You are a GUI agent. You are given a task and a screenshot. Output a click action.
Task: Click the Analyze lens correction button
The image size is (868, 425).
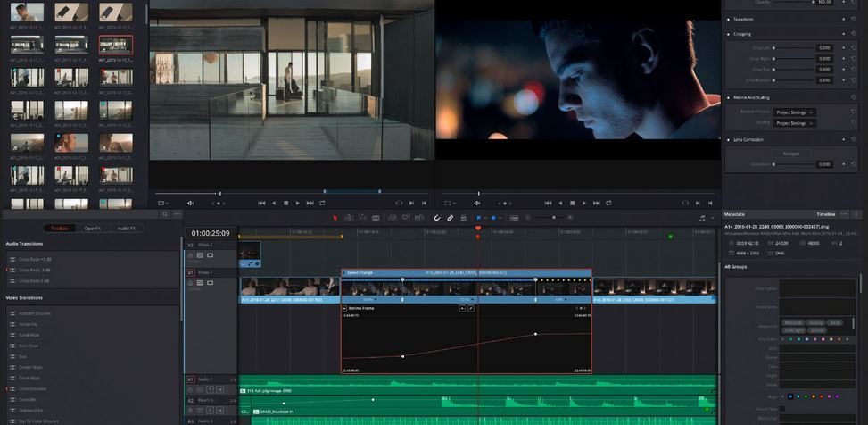click(x=791, y=154)
